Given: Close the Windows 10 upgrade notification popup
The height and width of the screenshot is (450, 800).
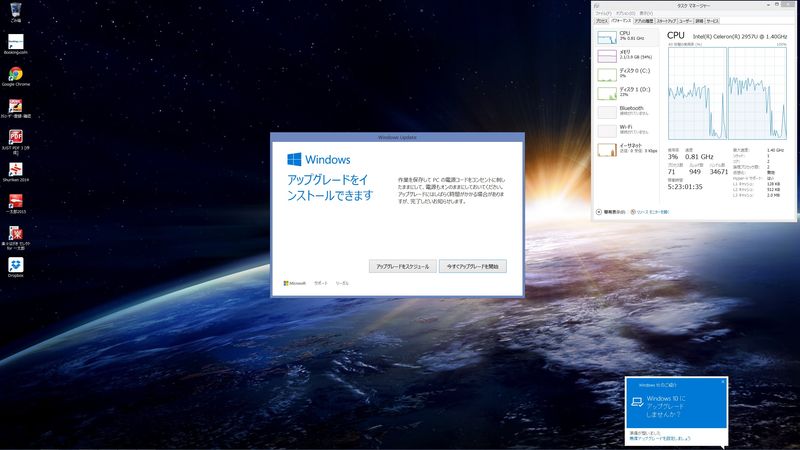Looking at the screenshot, I should point(723,382).
